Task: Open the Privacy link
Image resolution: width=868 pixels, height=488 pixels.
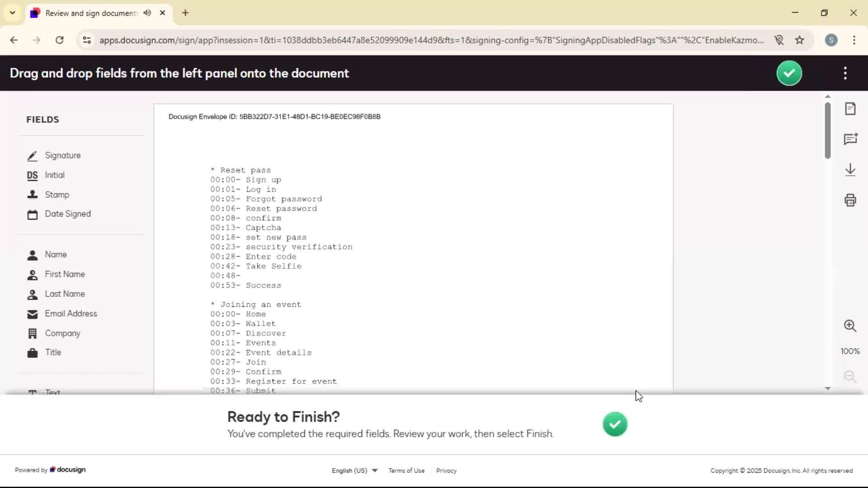Action: coord(446,471)
